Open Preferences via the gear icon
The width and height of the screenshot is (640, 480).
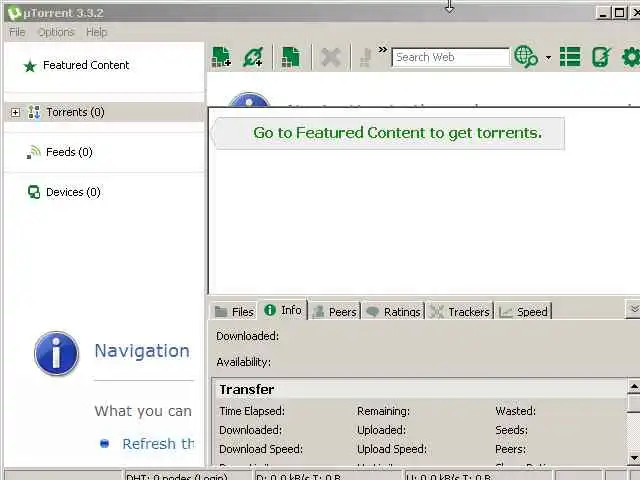point(631,57)
